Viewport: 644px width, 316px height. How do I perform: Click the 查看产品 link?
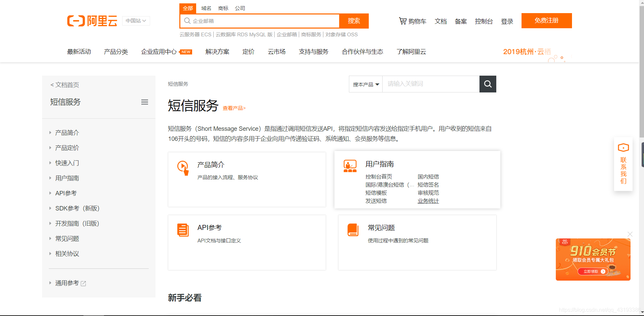(234, 108)
